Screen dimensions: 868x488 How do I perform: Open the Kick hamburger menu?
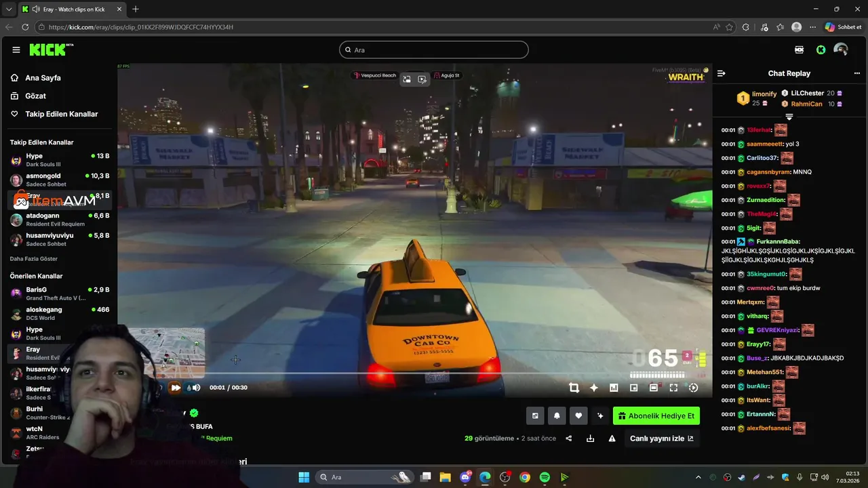coord(16,49)
